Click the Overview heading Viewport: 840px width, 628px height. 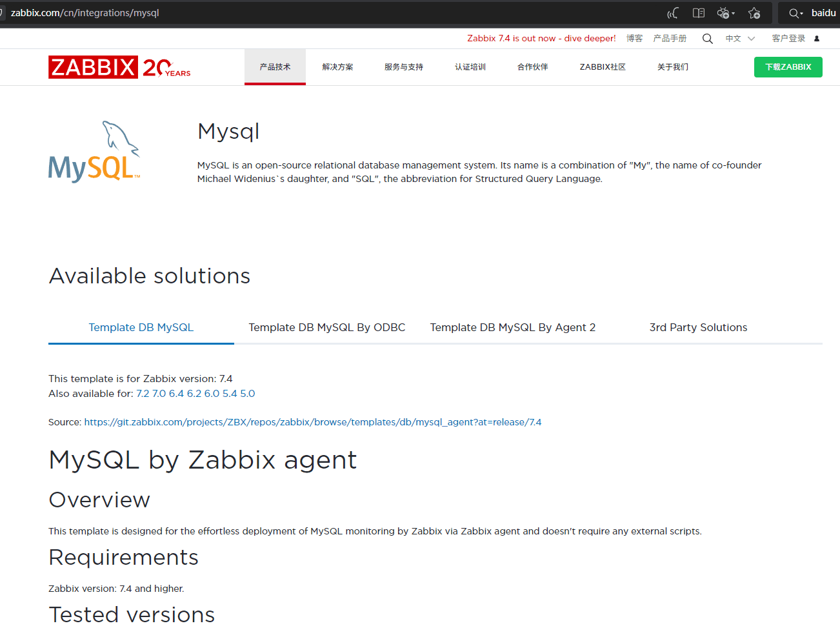coord(99,500)
